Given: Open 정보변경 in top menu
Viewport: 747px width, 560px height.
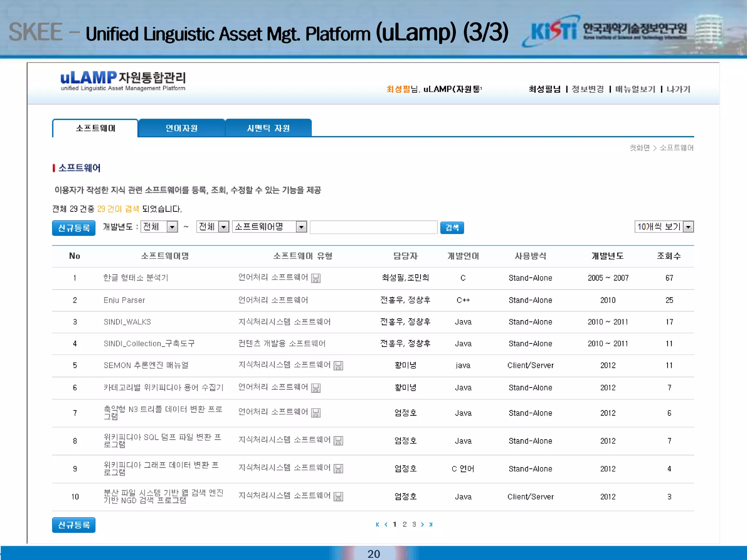Looking at the screenshot, I should 588,89.
